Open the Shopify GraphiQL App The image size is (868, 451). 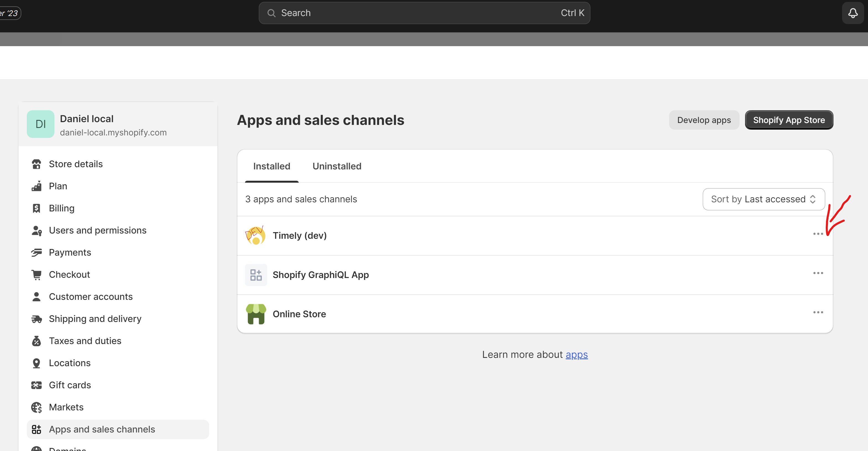click(x=321, y=275)
